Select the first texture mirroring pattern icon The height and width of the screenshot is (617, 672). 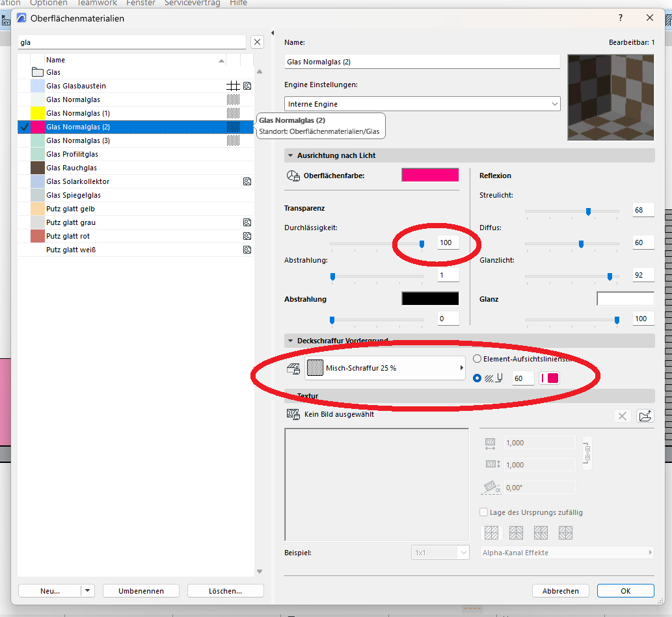pyautogui.click(x=491, y=532)
